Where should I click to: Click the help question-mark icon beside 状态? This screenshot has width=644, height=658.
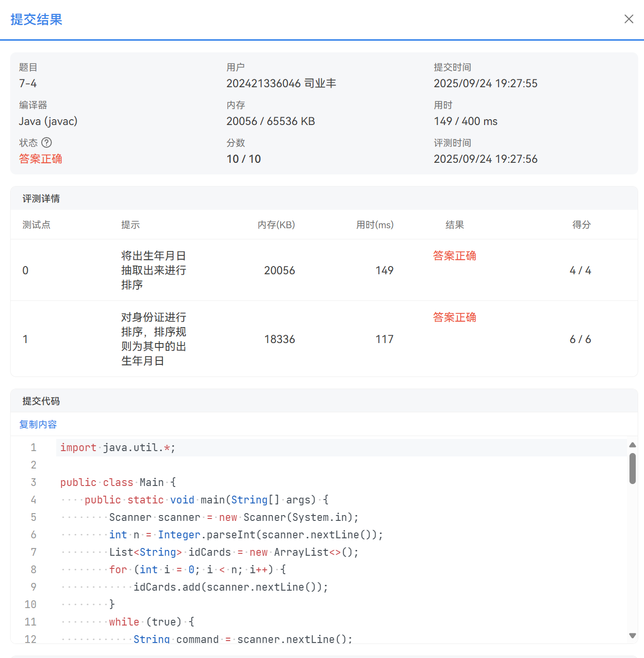[47, 142]
